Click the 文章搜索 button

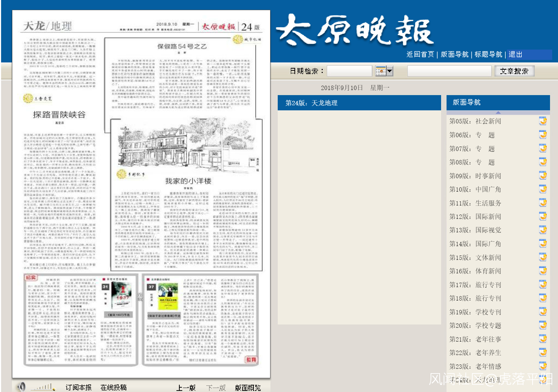pos(514,71)
